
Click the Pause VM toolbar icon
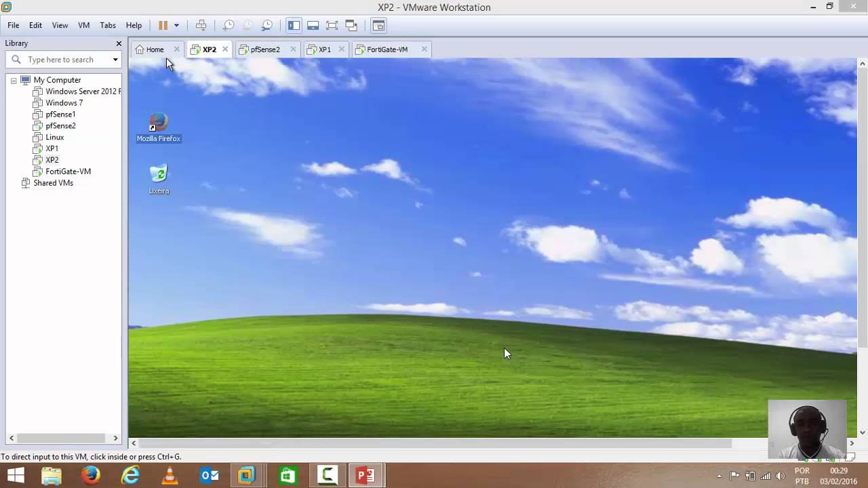163,25
